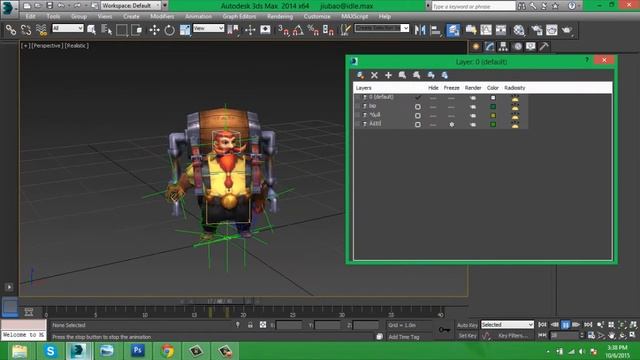This screenshot has width=640, height=360.
Task: Open the Rendering menu
Action: (x=280, y=16)
